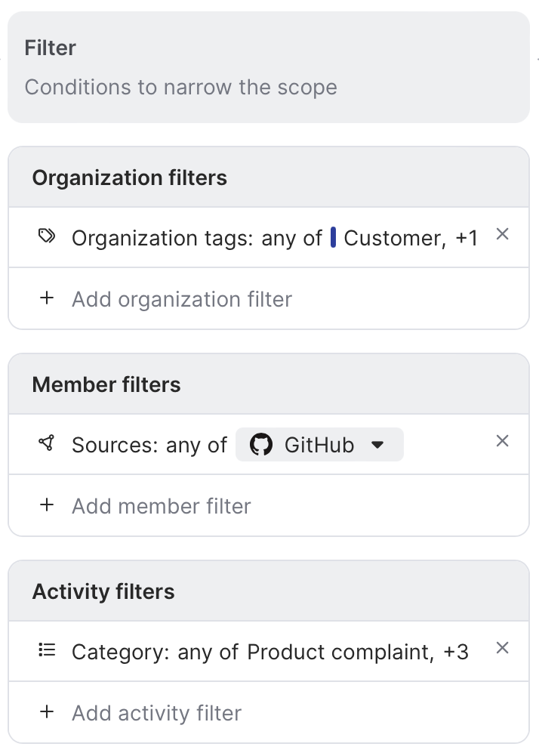
Task: Click the Sources: any of label
Action: 149,446
